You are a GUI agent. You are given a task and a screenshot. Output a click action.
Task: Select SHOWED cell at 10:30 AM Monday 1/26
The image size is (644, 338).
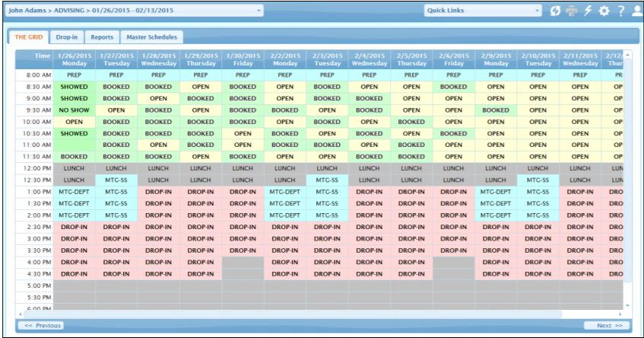point(75,133)
